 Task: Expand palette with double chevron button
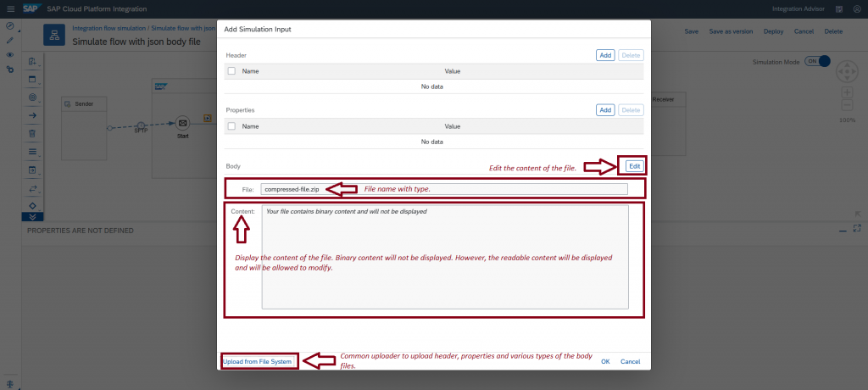pos(32,216)
